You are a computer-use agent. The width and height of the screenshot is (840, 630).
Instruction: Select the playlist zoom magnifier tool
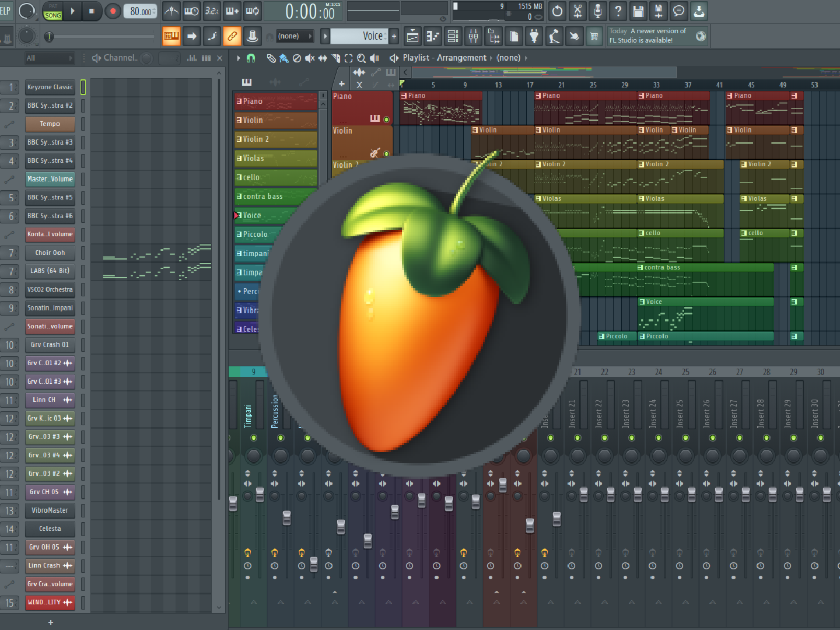(x=361, y=58)
